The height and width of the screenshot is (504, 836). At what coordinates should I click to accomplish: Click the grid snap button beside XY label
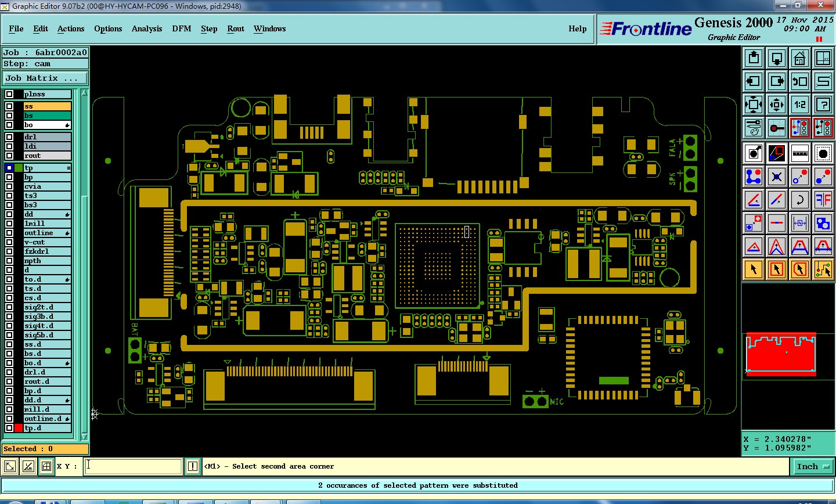[x=46, y=466]
